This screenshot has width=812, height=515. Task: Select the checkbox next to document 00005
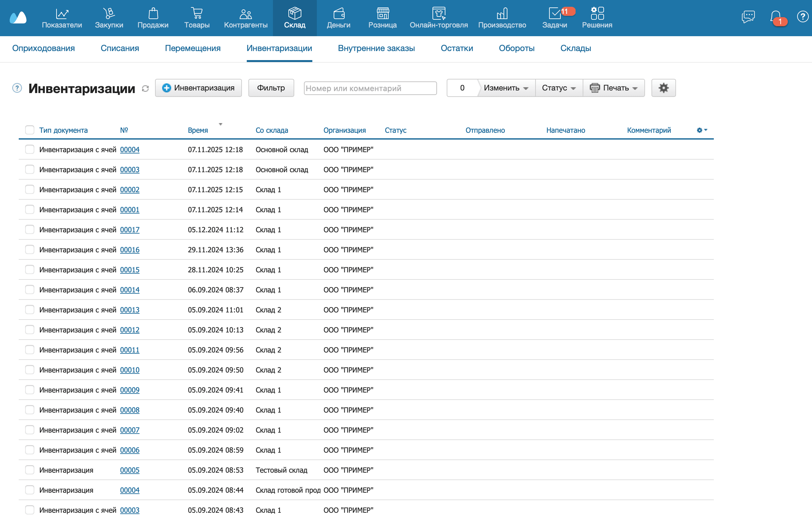tap(30, 470)
